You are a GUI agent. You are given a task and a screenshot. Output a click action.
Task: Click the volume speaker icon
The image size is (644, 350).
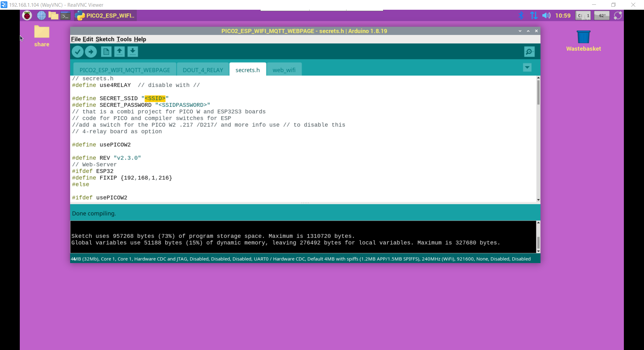pos(546,15)
